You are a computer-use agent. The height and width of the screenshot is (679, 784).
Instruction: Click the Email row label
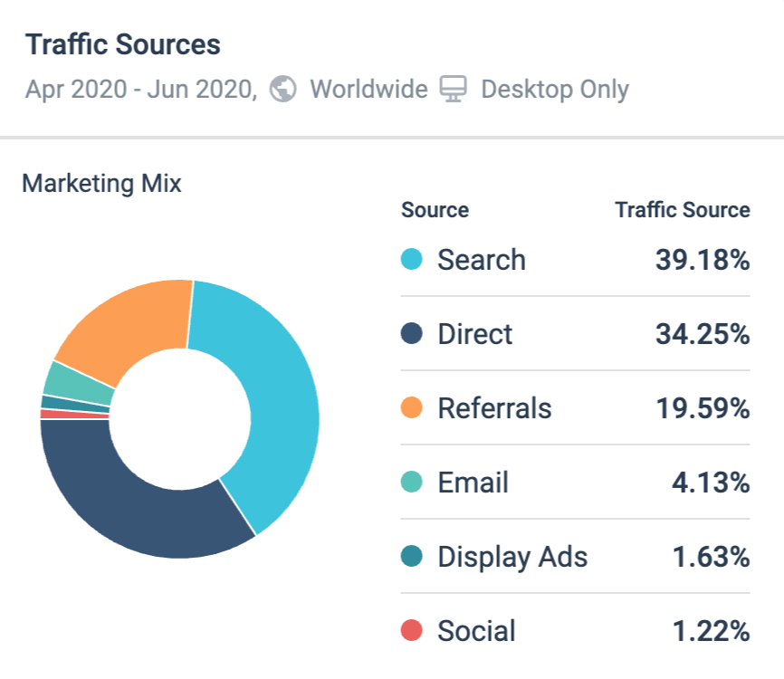(473, 482)
